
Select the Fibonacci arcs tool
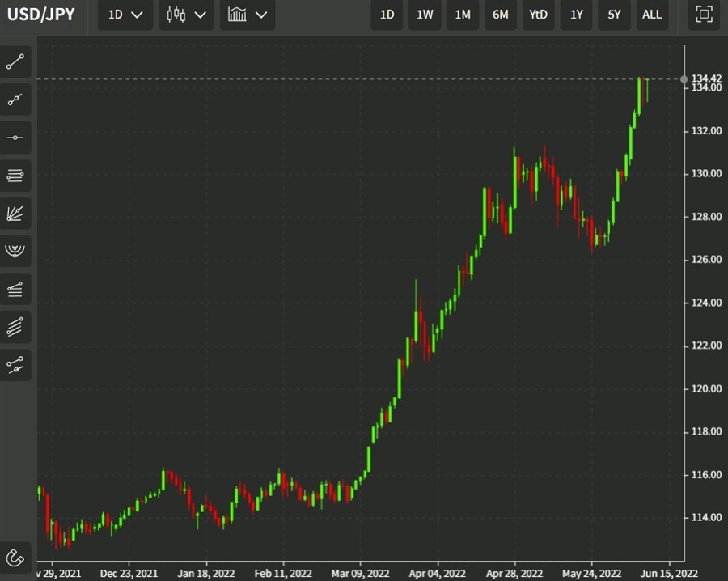coord(15,251)
